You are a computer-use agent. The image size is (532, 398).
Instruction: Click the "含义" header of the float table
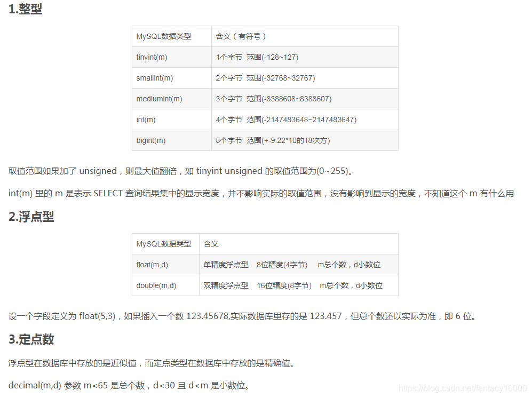click(x=210, y=243)
